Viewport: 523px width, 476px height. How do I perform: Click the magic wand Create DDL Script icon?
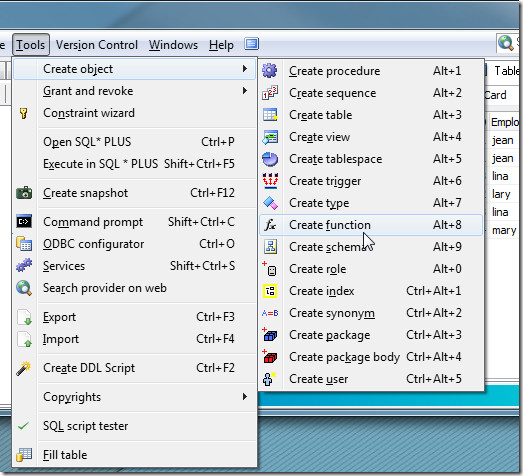tap(24, 368)
